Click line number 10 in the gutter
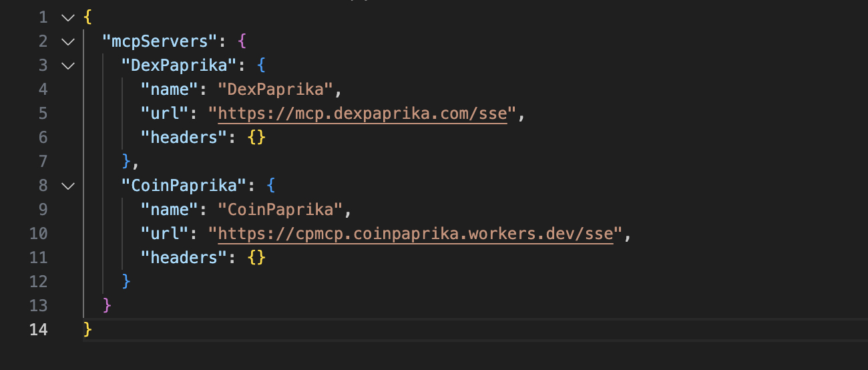 point(38,234)
